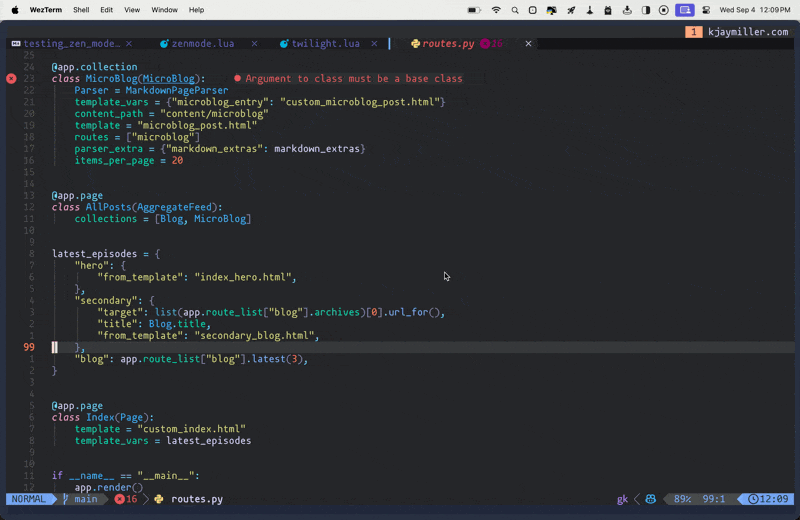800x520 pixels.
Task: Click the git branch icon in statusline
Action: (x=65, y=499)
